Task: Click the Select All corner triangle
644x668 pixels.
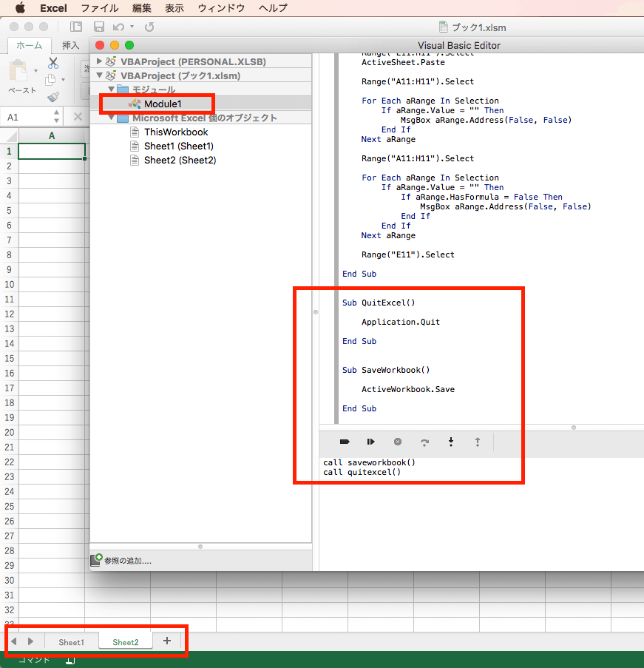Action: coord(12,136)
